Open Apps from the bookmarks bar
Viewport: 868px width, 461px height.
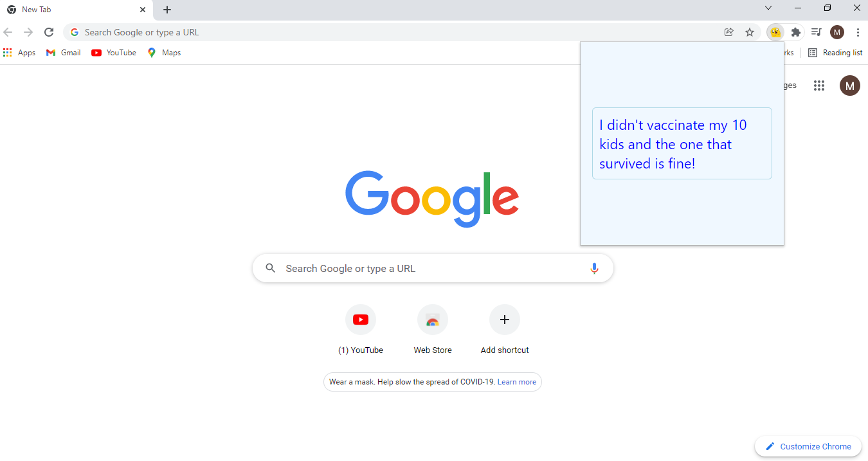pyautogui.click(x=19, y=53)
